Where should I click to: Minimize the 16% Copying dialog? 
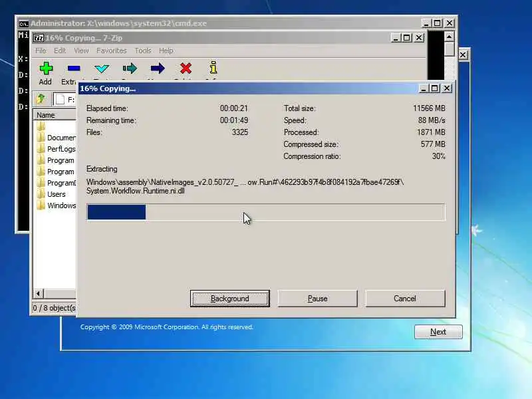click(423, 88)
